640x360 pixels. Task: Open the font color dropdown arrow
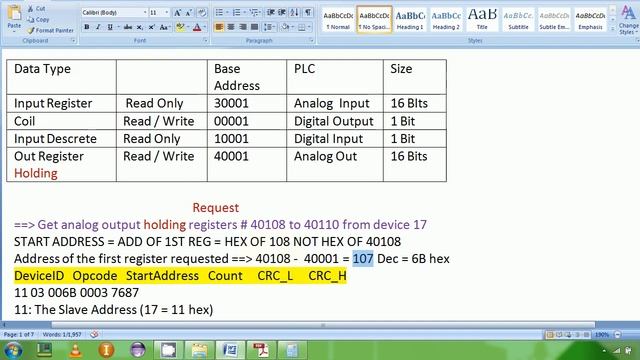[x=204, y=27]
